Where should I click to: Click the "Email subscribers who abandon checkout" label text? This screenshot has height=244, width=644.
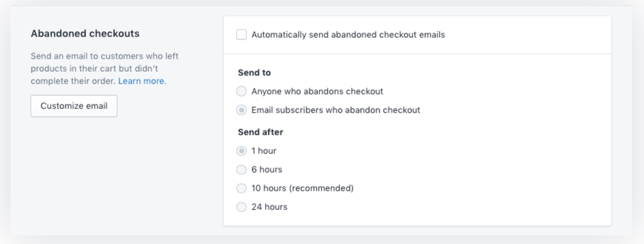click(335, 110)
